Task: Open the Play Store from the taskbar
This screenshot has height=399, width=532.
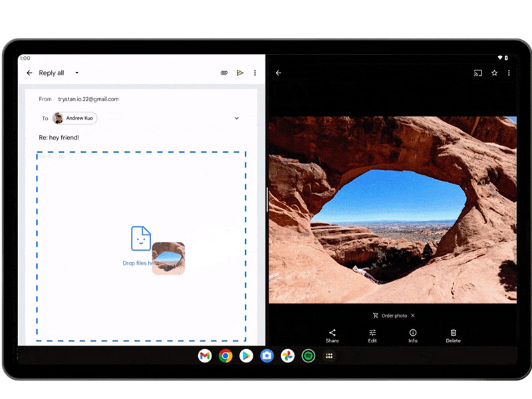Action: (246, 356)
